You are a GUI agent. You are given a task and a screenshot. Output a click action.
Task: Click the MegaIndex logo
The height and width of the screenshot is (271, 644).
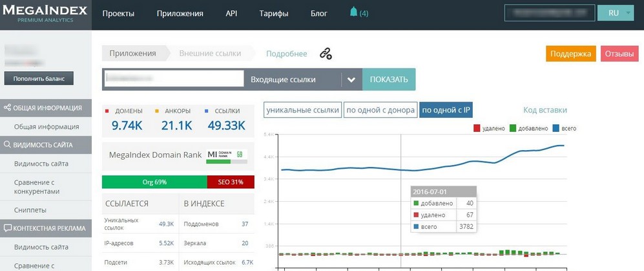click(x=45, y=13)
